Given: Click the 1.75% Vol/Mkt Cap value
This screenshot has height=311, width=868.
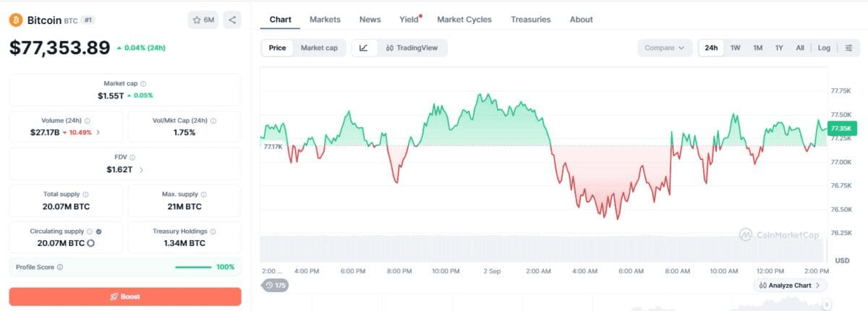Looking at the screenshot, I should [184, 132].
